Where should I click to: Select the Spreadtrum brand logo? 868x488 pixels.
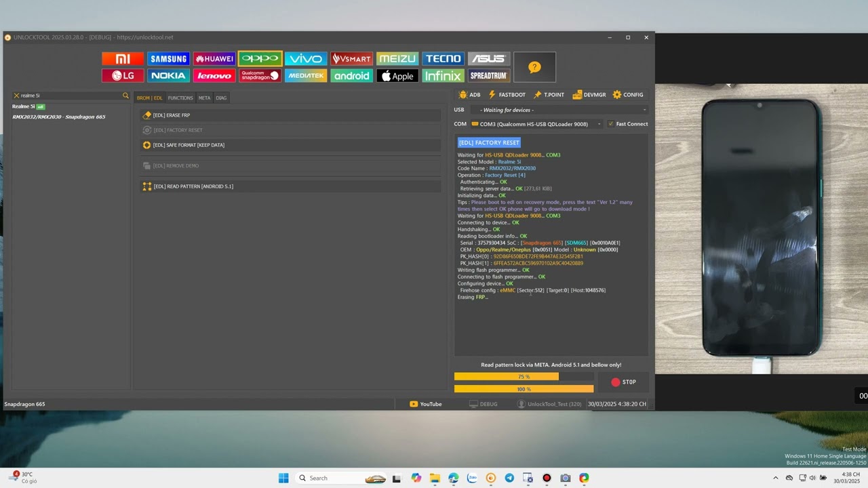tap(489, 76)
